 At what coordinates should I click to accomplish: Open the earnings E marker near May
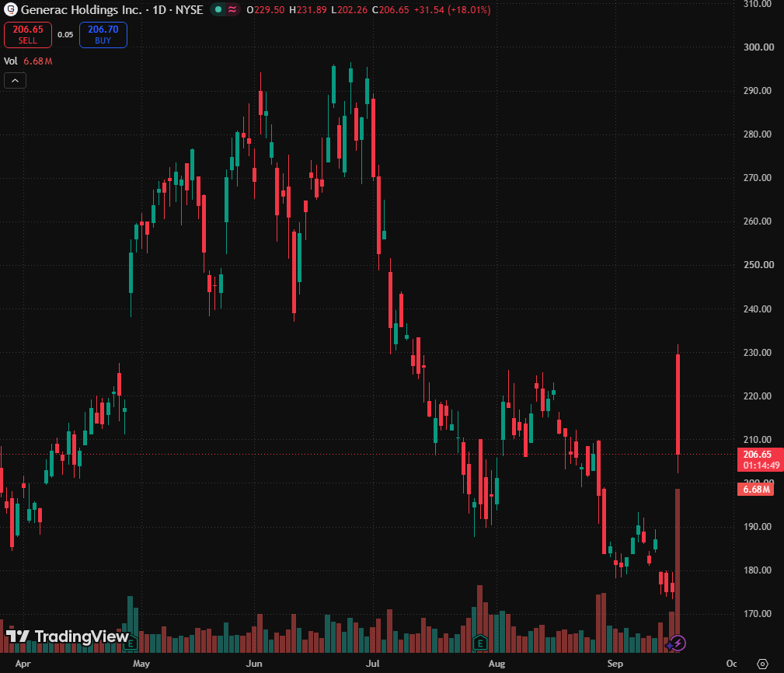click(131, 643)
